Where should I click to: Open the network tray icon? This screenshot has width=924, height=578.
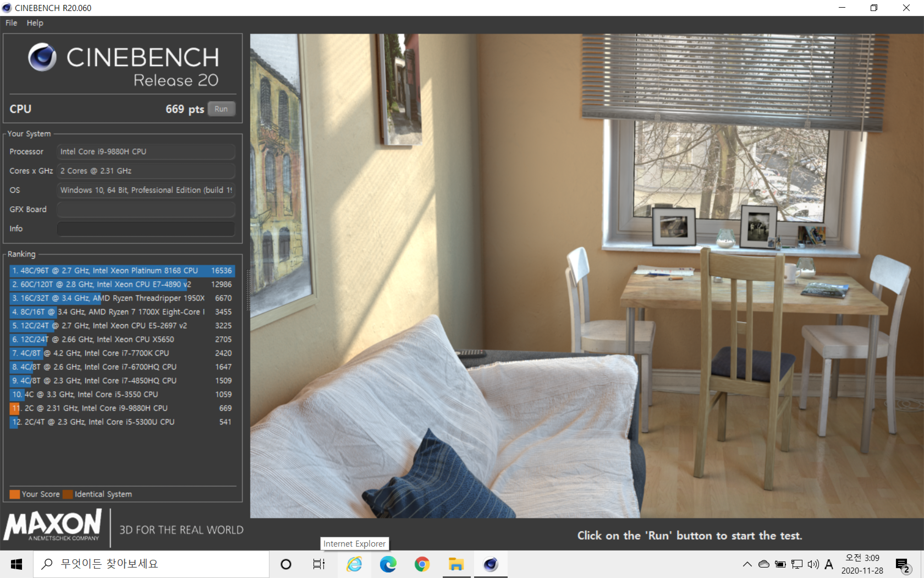point(797,564)
